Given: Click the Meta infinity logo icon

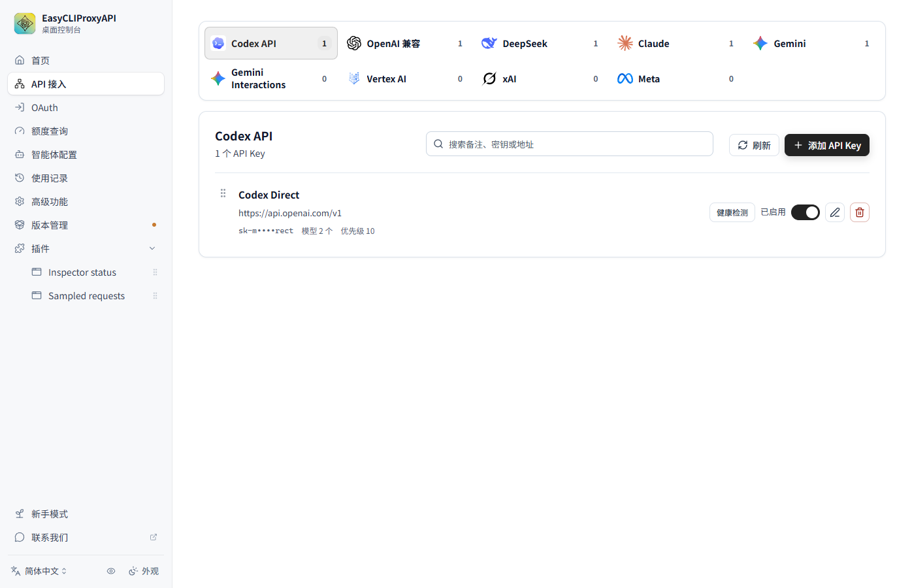Looking at the screenshot, I should (625, 78).
